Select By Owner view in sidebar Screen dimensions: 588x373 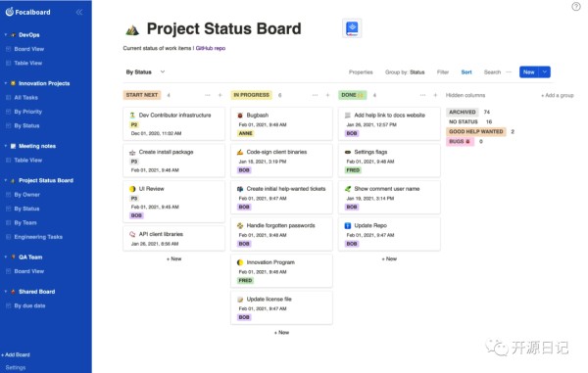point(27,195)
